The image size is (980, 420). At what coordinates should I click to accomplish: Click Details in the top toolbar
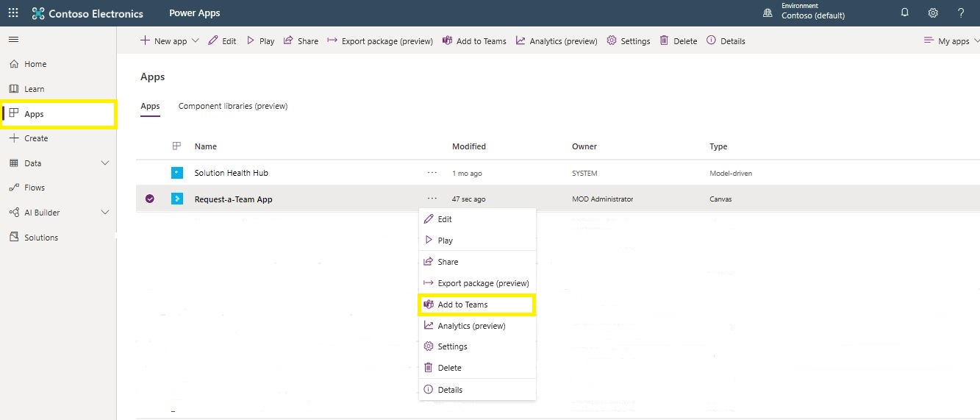coord(726,41)
